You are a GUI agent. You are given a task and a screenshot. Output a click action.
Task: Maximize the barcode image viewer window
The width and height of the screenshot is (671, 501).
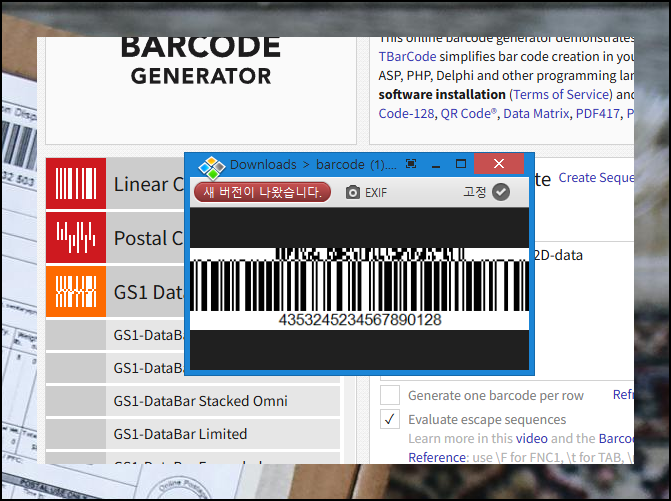(x=461, y=164)
